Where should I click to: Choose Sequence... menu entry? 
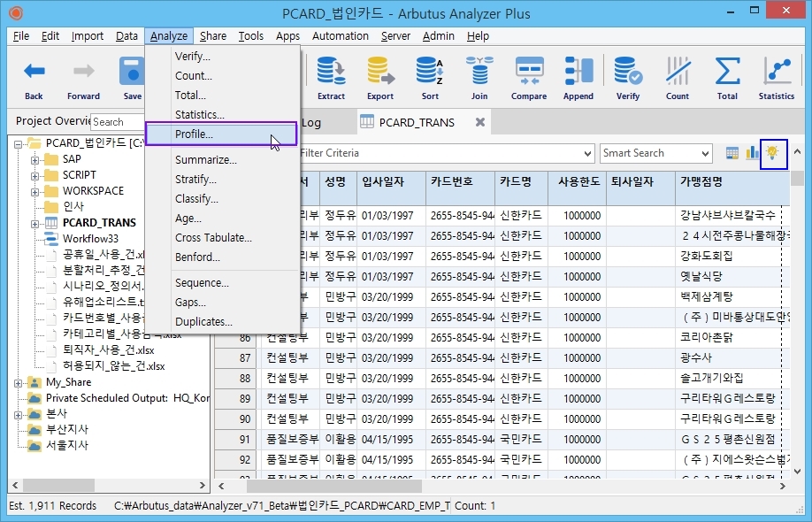[x=202, y=283]
